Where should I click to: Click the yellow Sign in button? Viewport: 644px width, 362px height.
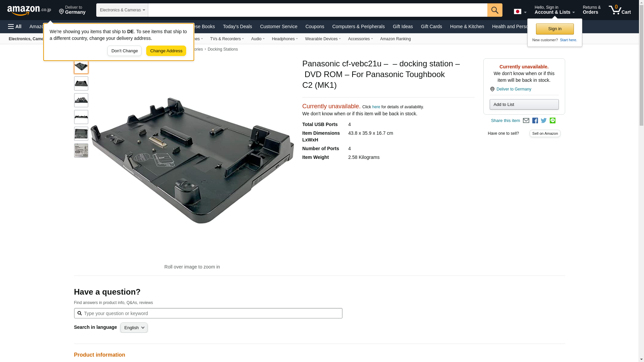pos(554,29)
